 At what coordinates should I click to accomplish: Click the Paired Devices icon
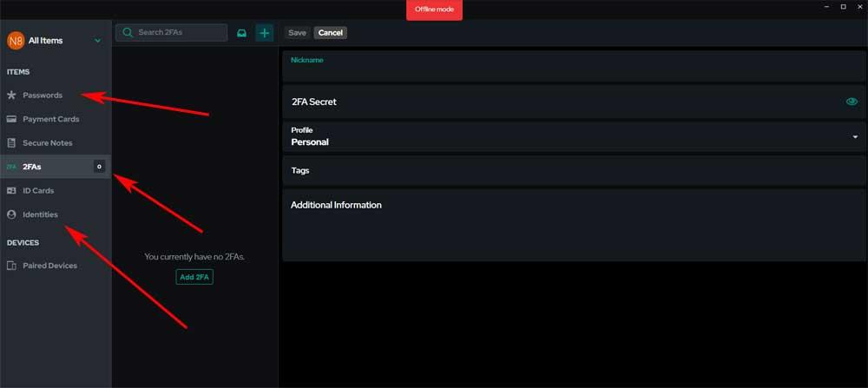11,266
